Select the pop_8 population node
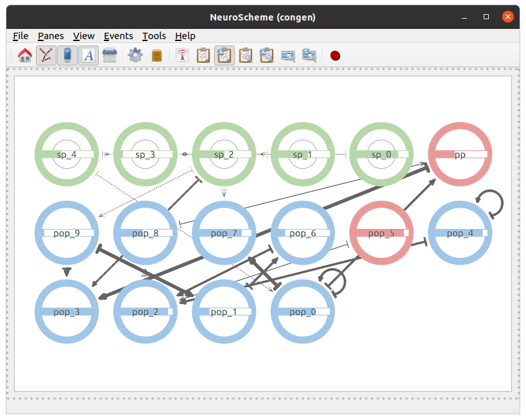The width and height of the screenshot is (526, 420). click(146, 233)
